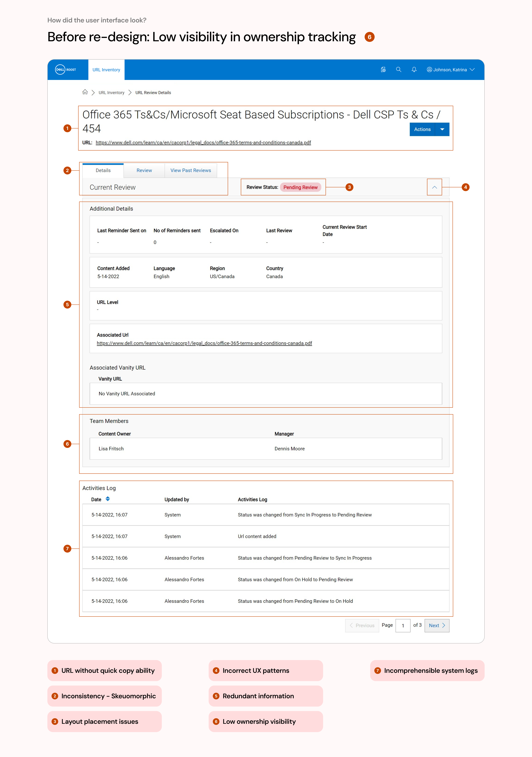
Task: Open notifications bell icon
Action: pyautogui.click(x=414, y=70)
